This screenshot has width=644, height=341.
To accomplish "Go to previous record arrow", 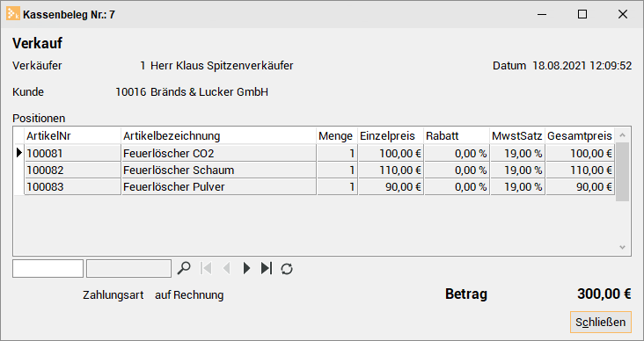I will 226,268.
